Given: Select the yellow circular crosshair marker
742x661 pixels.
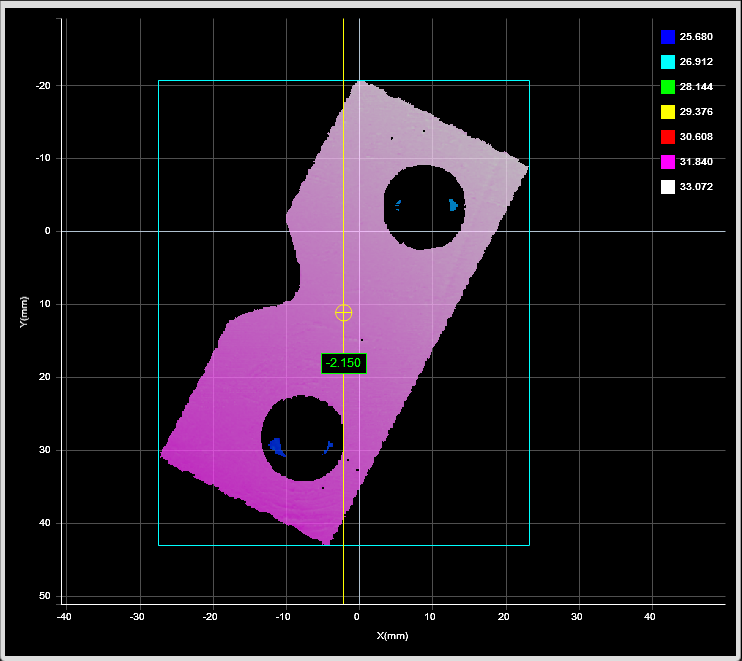Looking at the screenshot, I should click(344, 313).
